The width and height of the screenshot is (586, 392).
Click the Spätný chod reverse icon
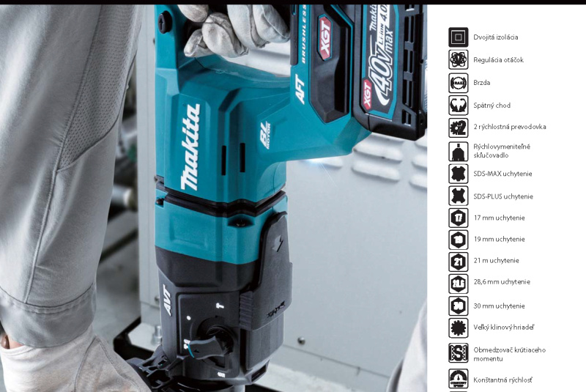click(459, 106)
